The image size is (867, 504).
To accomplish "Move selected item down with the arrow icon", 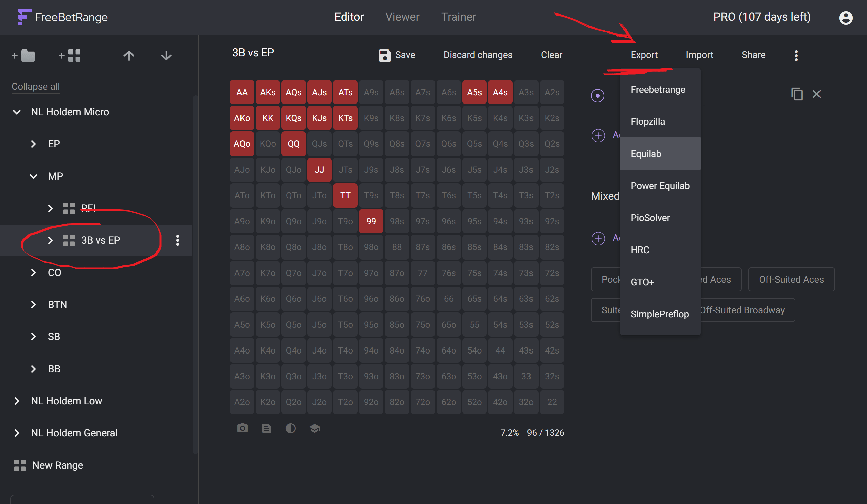I will click(x=166, y=55).
